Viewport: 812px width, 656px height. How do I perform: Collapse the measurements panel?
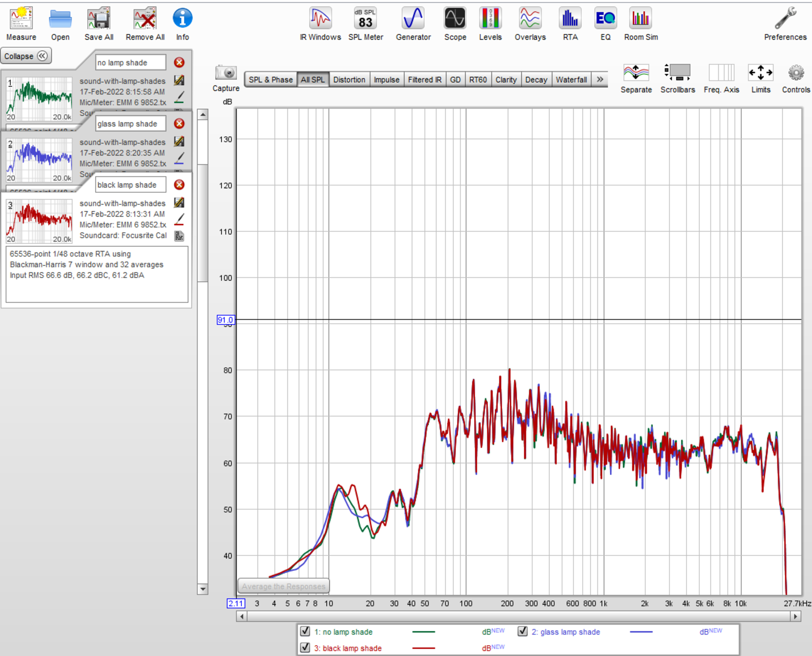click(x=26, y=56)
